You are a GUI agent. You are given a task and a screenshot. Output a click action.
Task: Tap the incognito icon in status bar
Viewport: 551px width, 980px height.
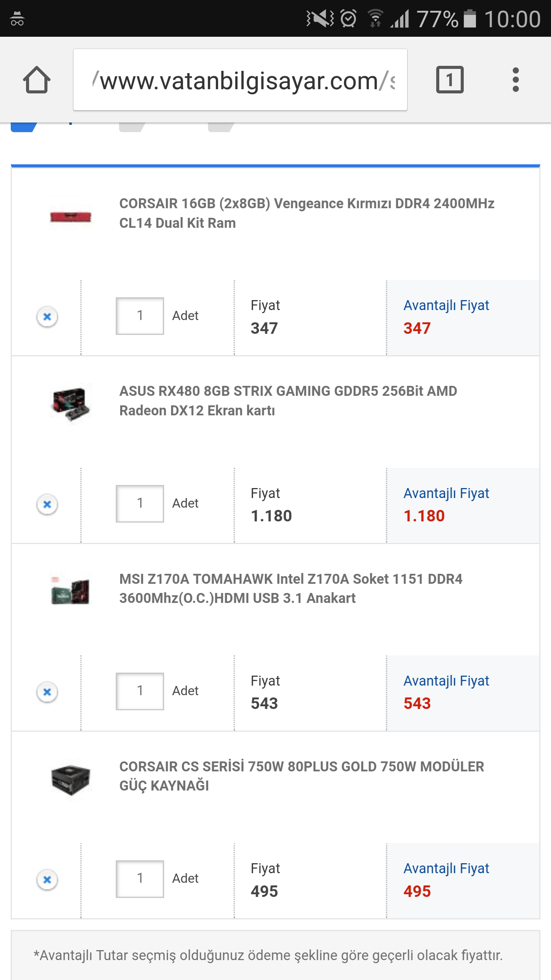[x=17, y=18]
